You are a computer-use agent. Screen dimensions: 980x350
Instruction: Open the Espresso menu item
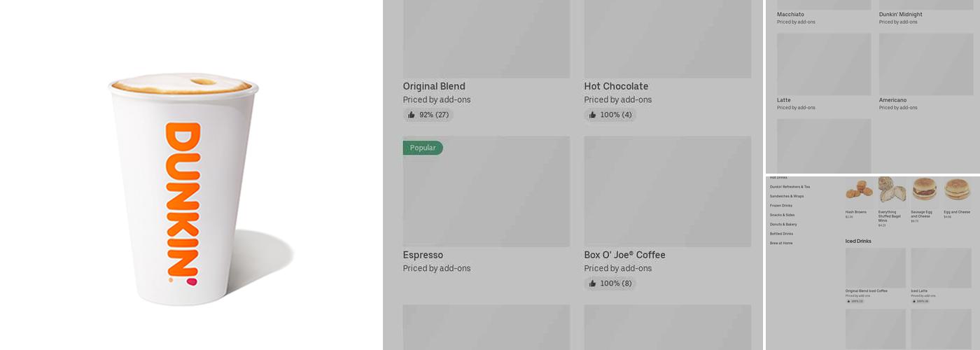point(486,191)
